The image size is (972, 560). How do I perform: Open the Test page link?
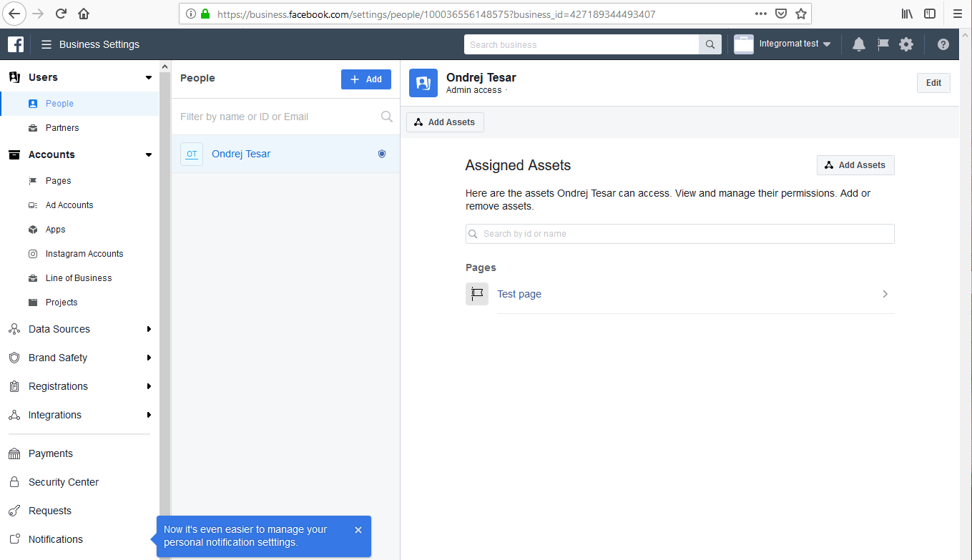519,294
